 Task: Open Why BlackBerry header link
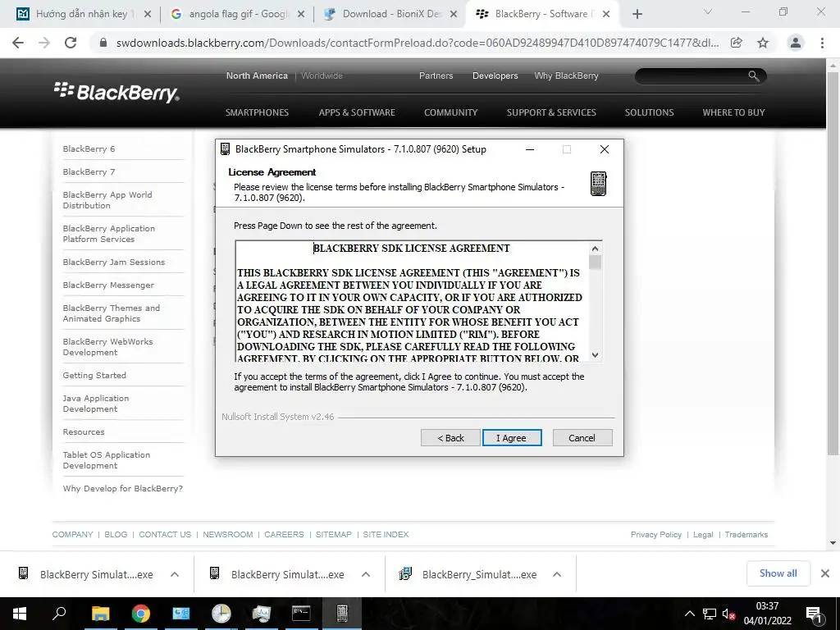pos(566,75)
